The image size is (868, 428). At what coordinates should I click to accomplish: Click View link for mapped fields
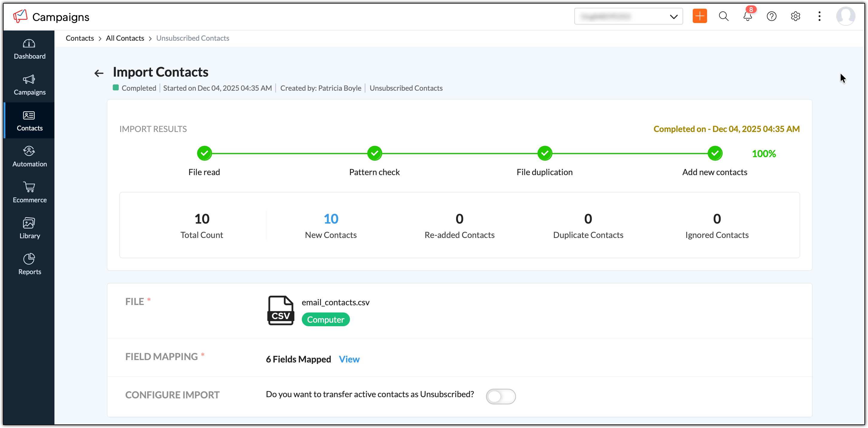(349, 359)
